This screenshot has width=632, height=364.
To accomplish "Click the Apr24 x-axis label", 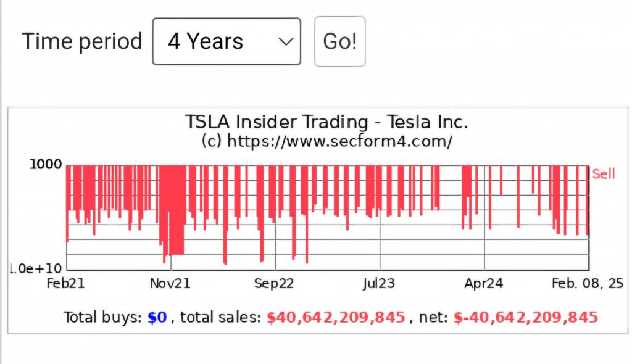I will (484, 283).
